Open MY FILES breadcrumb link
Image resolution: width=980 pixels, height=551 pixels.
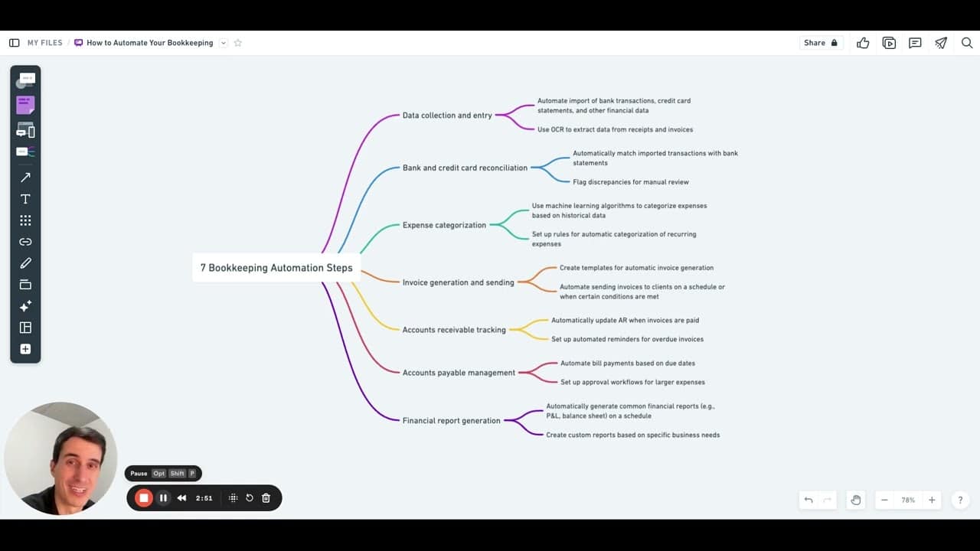44,43
